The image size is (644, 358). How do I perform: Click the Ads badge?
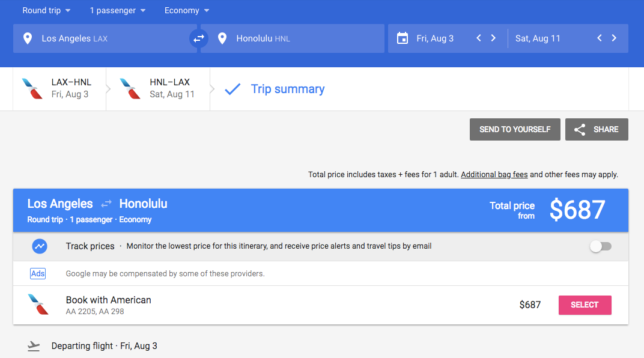[38, 273]
